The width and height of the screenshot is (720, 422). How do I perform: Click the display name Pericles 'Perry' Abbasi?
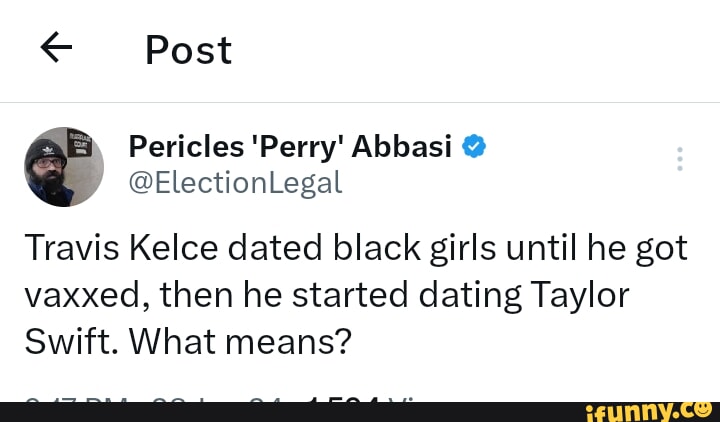point(291,148)
